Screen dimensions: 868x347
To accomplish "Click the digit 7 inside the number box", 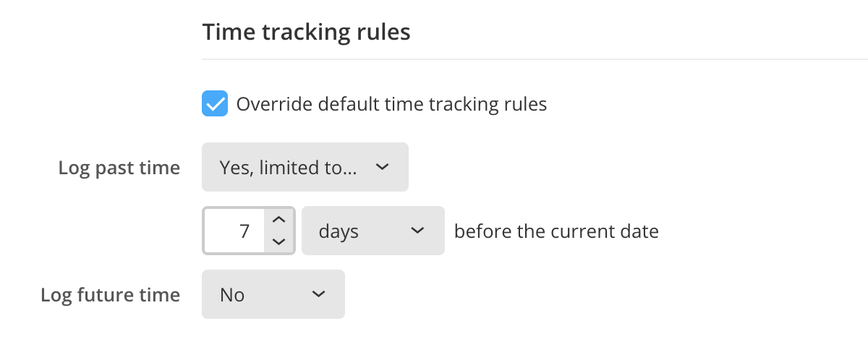I will point(244,231).
